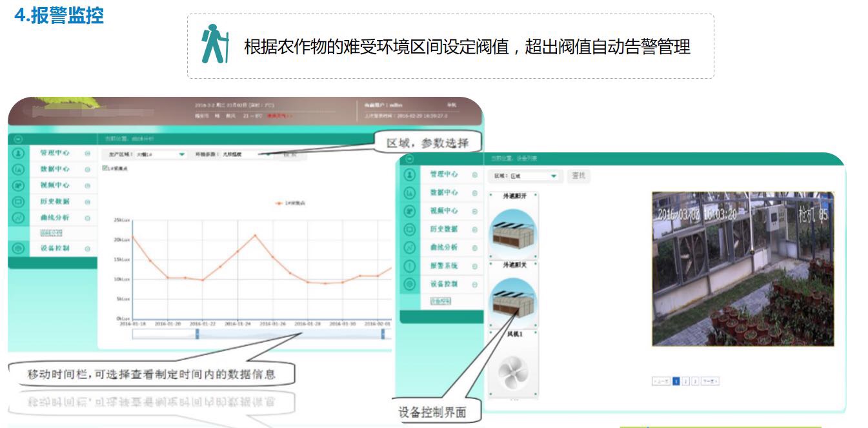Click 数据中心 icon in curve analysis window
The width and height of the screenshot is (868, 428).
point(19,169)
